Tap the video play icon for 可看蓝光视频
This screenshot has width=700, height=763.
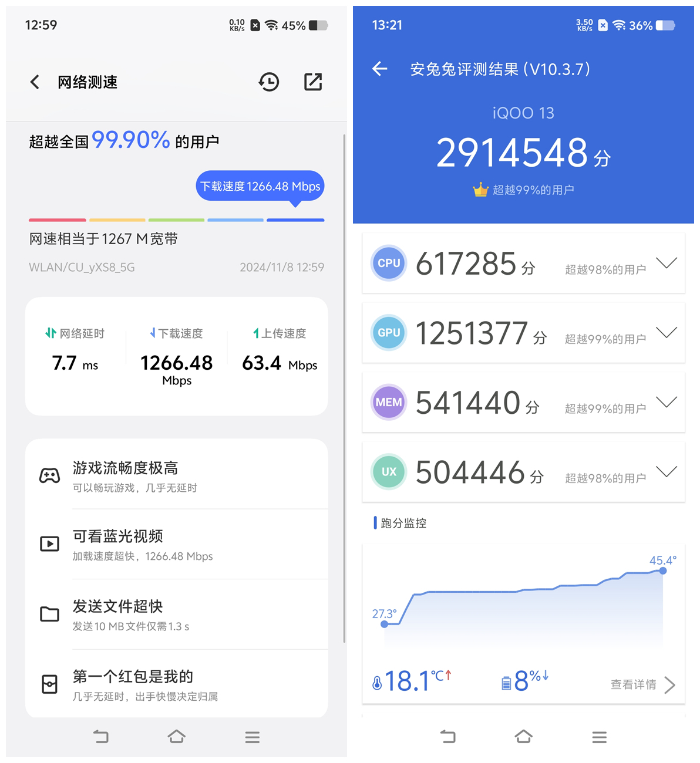click(49, 544)
